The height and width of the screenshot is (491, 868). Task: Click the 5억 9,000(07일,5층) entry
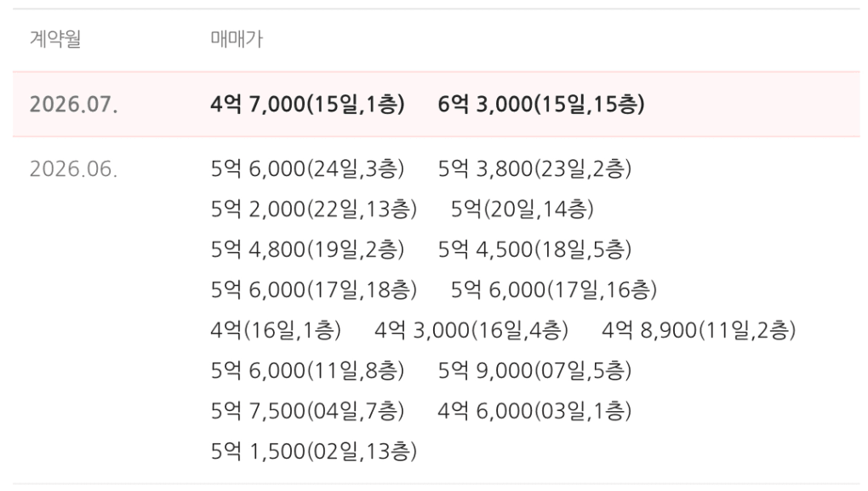pyautogui.click(x=534, y=371)
